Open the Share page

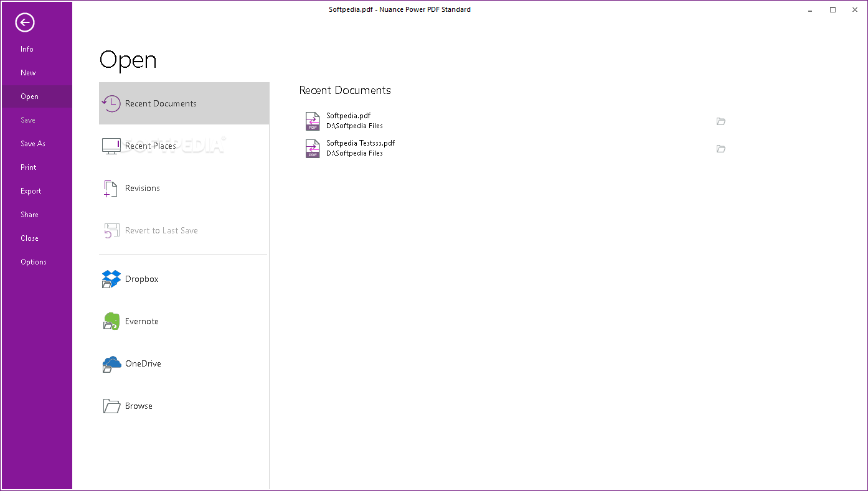pos(29,215)
